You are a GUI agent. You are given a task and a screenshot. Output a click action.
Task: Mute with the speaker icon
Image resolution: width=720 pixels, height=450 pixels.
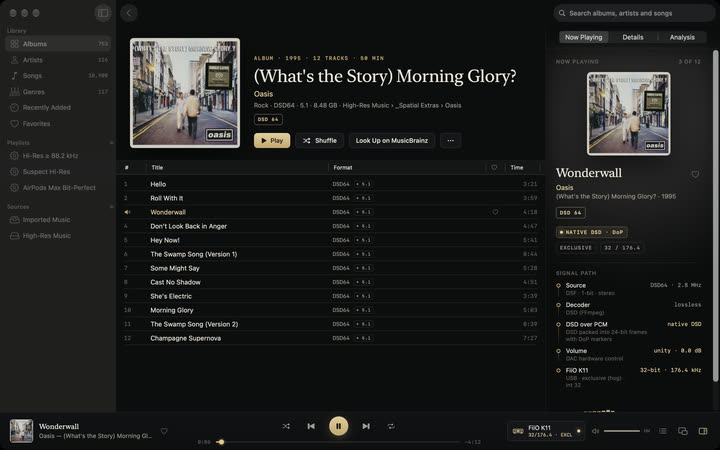(596, 431)
